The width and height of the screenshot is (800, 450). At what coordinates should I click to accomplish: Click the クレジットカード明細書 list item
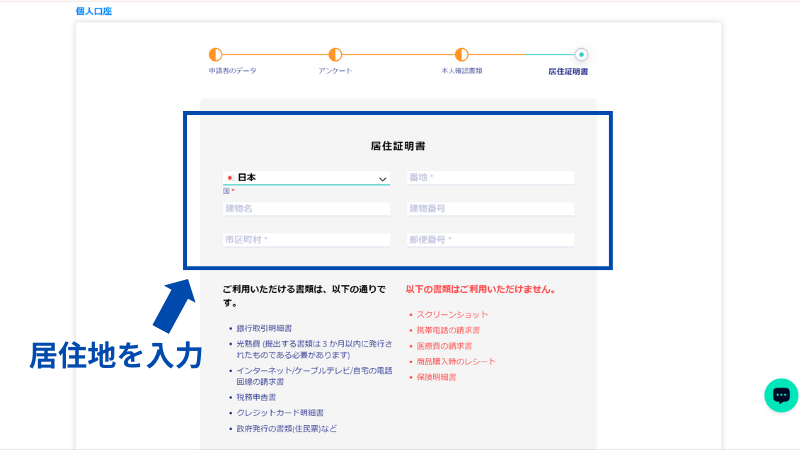click(x=280, y=413)
